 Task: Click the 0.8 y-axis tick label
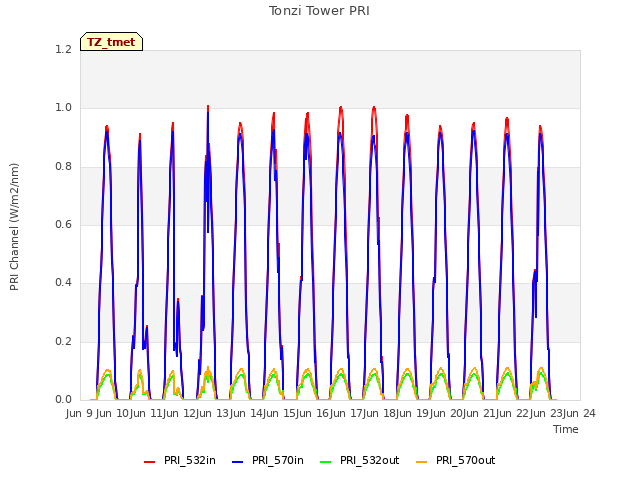pyautogui.click(x=63, y=167)
